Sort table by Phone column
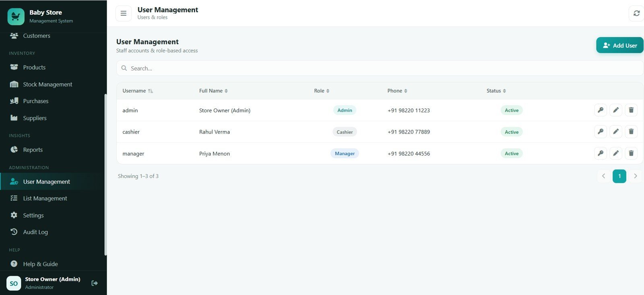The image size is (644, 295). (x=397, y=91)
